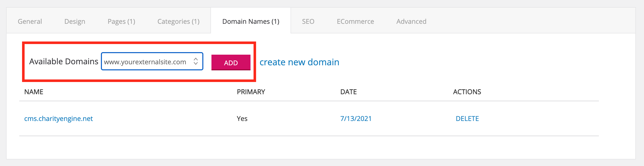
Task: Click the DATE column header
Action: coord(348,92)
